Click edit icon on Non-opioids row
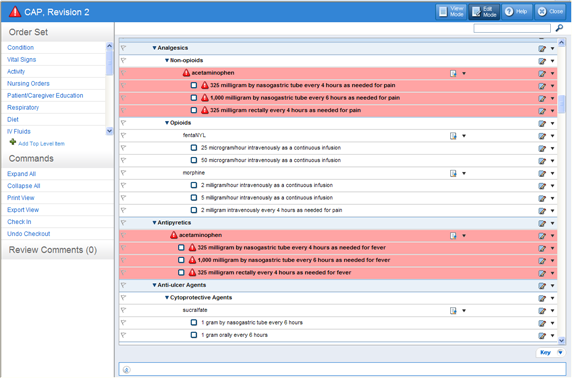 (542, 61)
